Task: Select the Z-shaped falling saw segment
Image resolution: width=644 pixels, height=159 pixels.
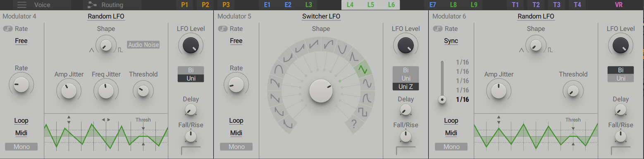Action: pyautogui.click(x=274, y=98)
